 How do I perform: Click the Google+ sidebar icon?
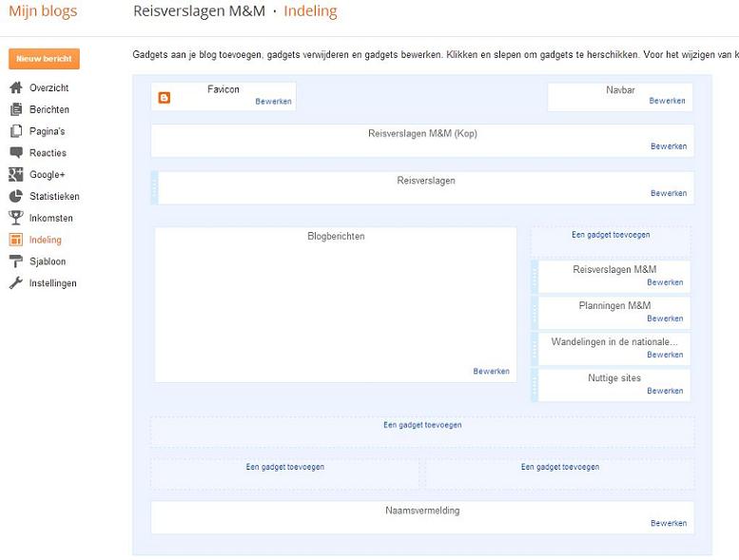pos(15,175)
